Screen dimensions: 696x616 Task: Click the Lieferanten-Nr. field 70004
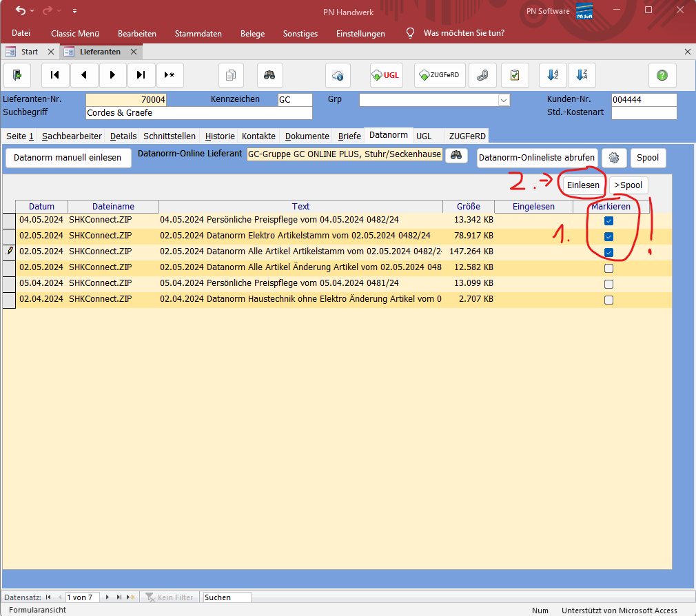tap(126, 99)
